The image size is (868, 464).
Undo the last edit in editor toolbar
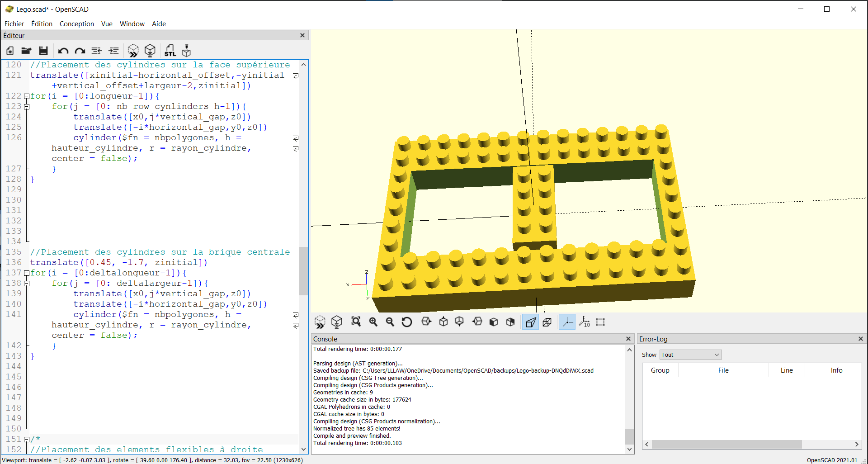pyautogui.click(x=63, y=51)
